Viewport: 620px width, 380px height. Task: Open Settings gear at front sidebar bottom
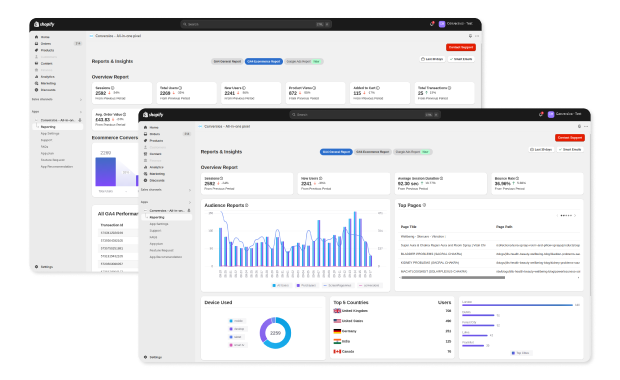[153, 357]
